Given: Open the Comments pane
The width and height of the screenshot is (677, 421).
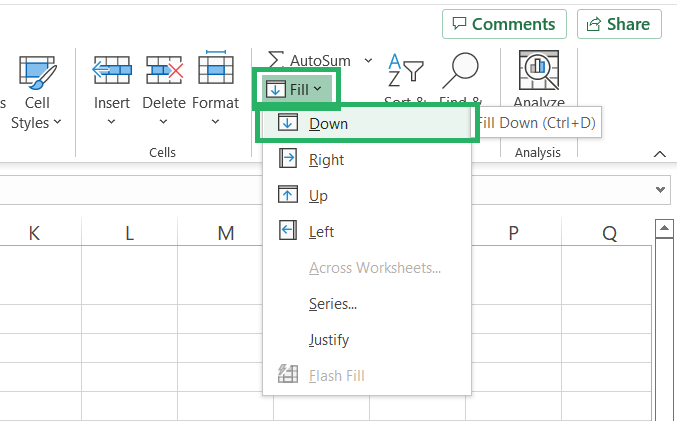Looking at the screenshot, I should click(504, 24).
